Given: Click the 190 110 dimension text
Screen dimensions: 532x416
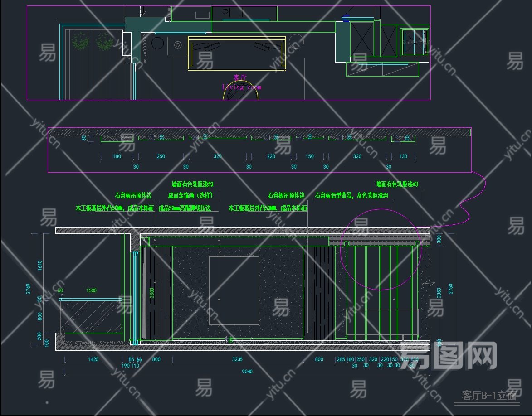Looking at the screenshot, I should tap(130, 366).
